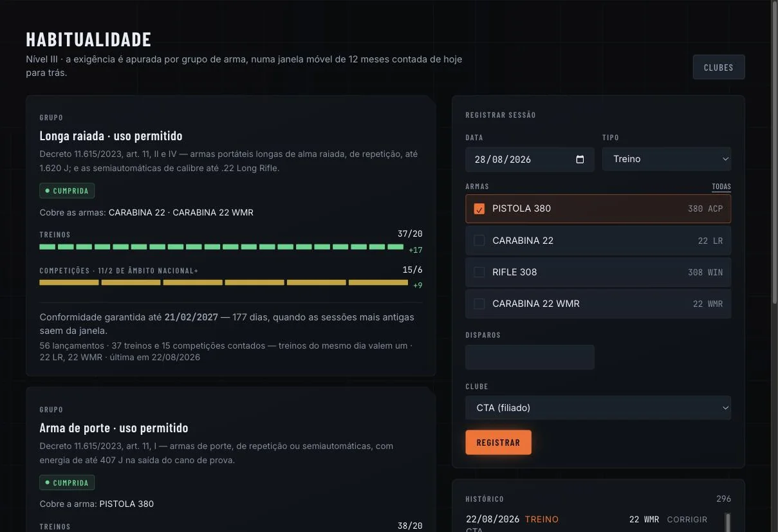This screenshot has height=532, width=778.
Task: Check the RIFLE 308 checkbox
Action: click(x=479, y=272)
